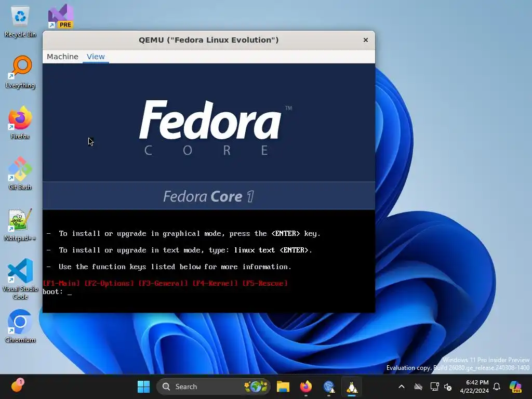Click the 'graphical mode' install instruction line

(x=183, y=233)
